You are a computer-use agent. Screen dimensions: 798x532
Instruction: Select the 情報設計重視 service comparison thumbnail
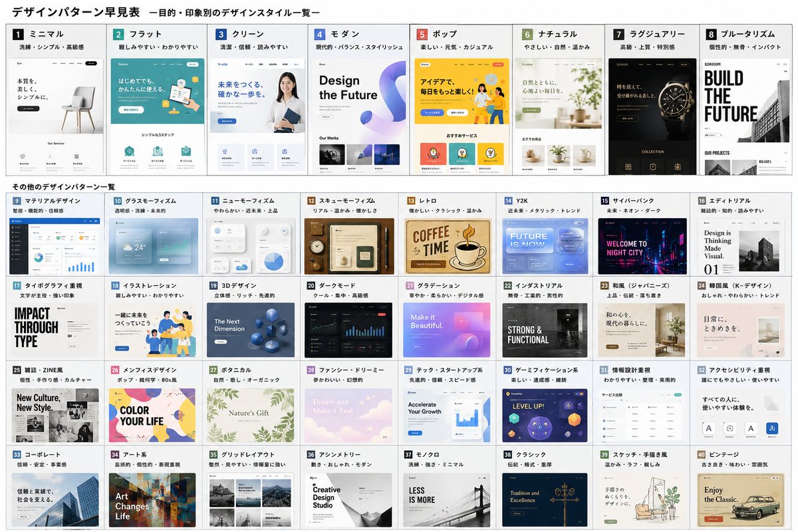pos(642,416)
